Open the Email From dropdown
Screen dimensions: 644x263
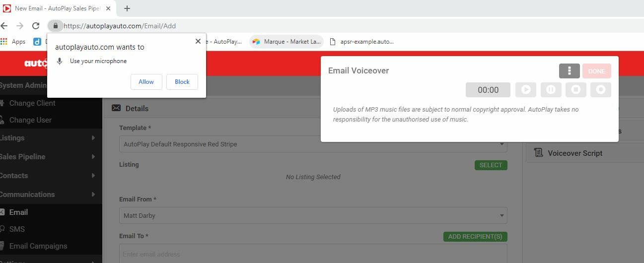point(313,215)
